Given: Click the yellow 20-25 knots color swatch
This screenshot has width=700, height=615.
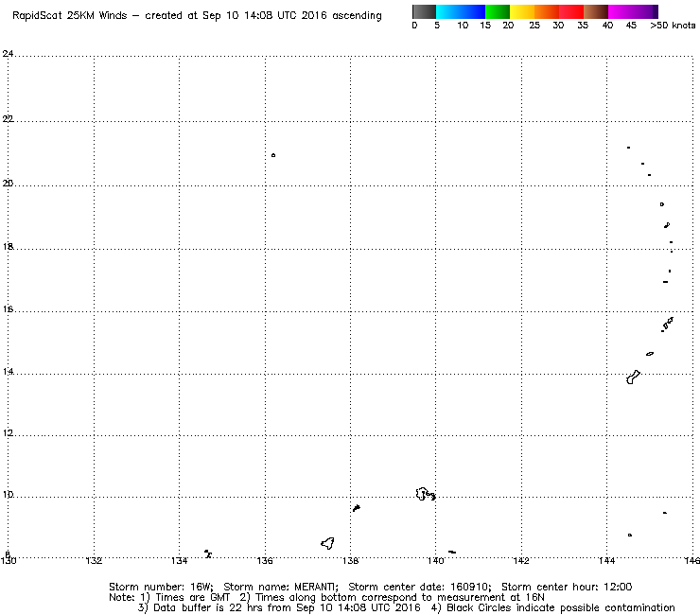Looking at the screenshot, I should pyautogui.click(x=522, y=11).
